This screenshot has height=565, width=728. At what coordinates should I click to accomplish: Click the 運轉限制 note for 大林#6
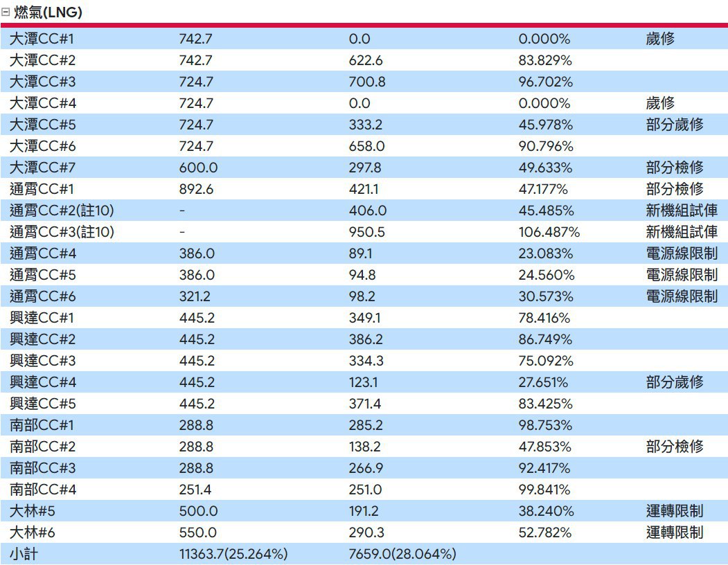click(x=674, y=532)
